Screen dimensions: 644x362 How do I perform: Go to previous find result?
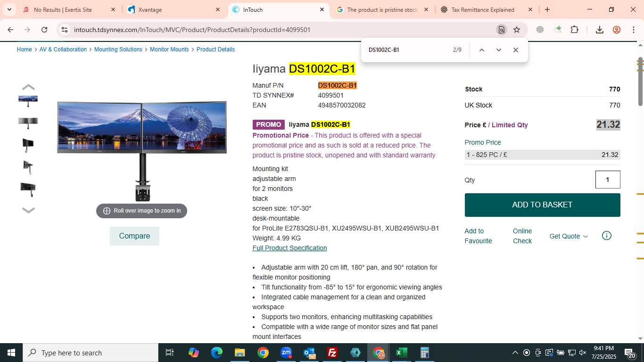[x=481, y=50]
